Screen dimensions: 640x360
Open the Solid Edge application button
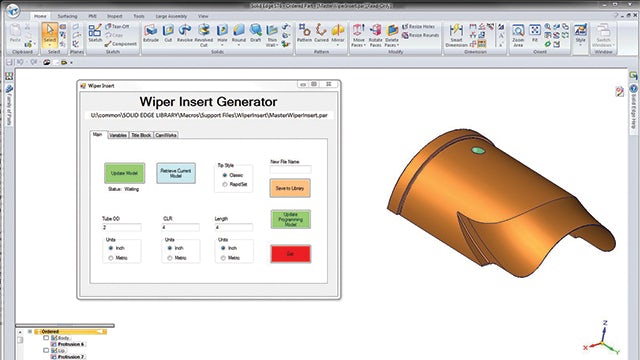click(13, 10)
